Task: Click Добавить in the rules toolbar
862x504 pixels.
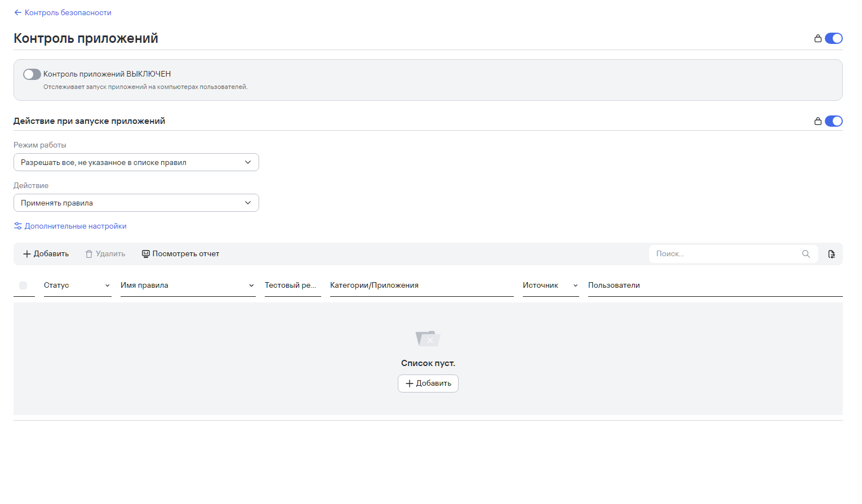Action: click(46, 254)
